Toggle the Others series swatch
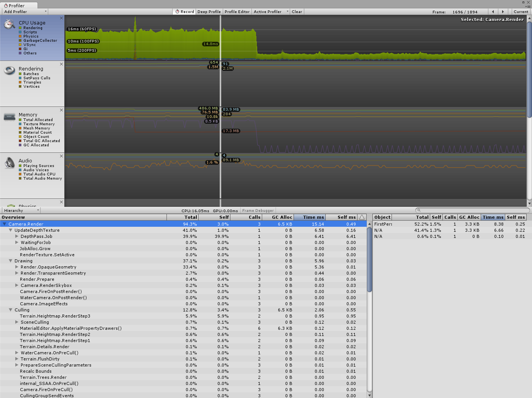Viewport: 532px width, 398px height. pyautogui.click(x=20, y=53)
